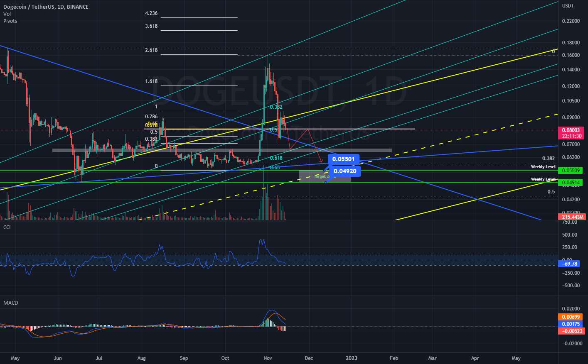Click the Jul label on time axis
This screenshot has width=588, height=364.
tap(99, 358)
